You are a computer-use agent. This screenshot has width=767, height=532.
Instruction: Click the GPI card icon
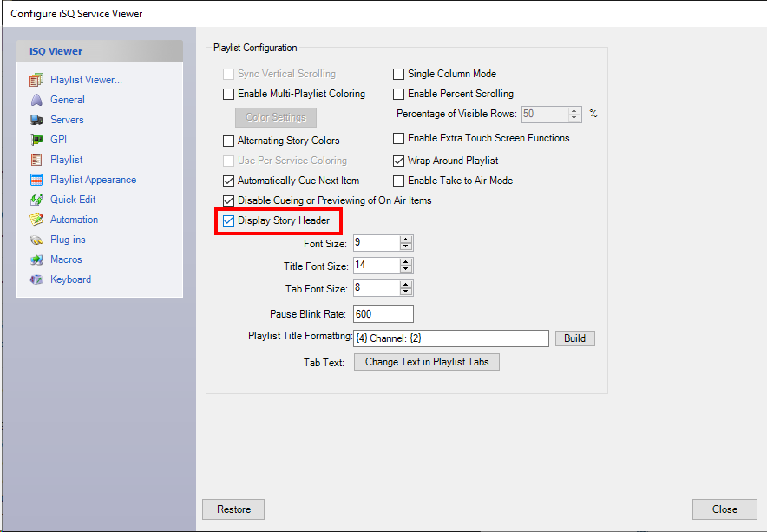coord(36,140)
